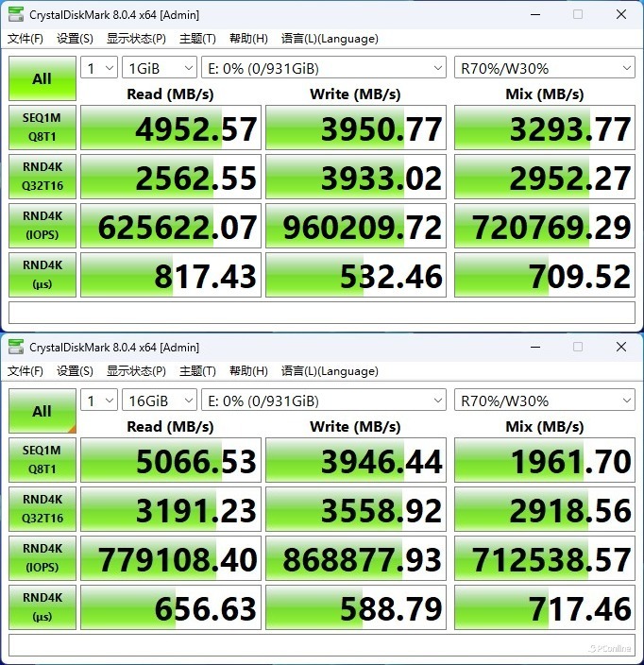This screenshot has height=665, width=644.
Task: Open 文件(F) menu in the bottom window
Action: (x=25, y=371)
